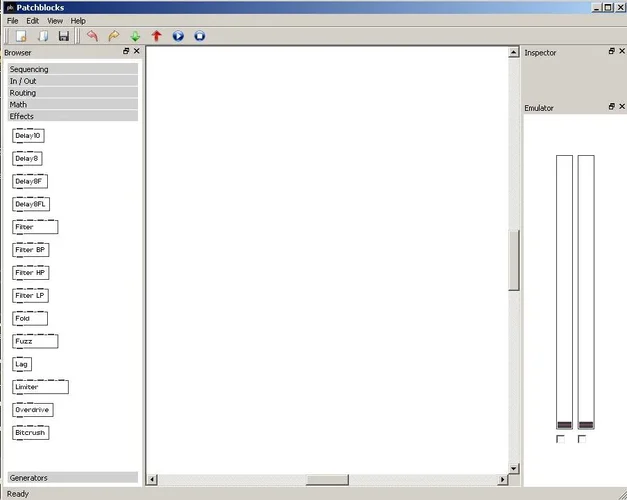Float the Emulator panel
Image resolution: width=627 pixels, height=500 pixels.
click(611, 106)
